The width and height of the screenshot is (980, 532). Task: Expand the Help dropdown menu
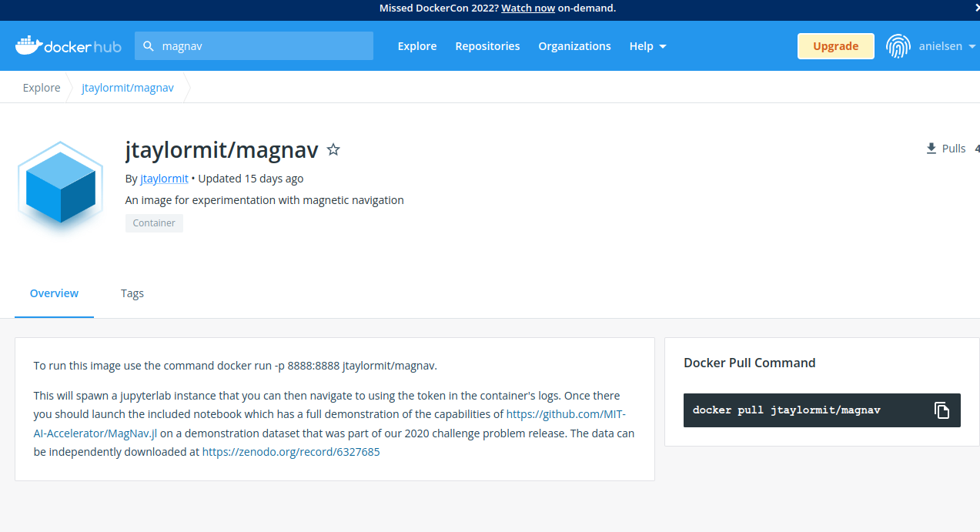point(647,46)
